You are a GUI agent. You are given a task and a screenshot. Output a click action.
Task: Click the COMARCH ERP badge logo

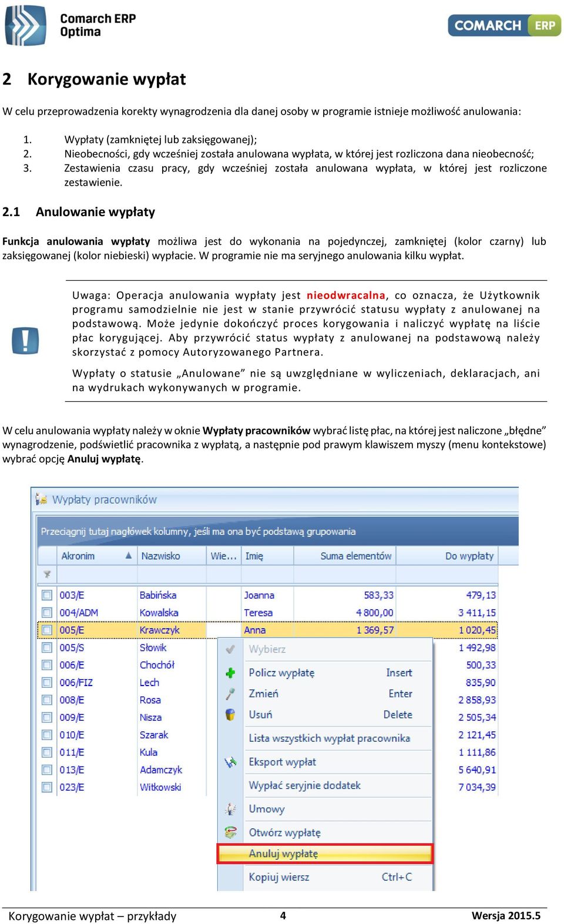pos(504,25)
